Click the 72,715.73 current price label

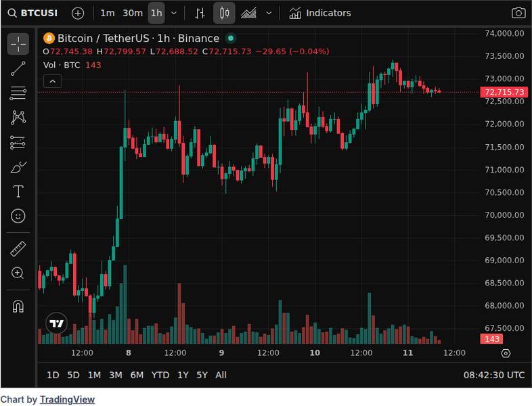(x=504, y=92)
